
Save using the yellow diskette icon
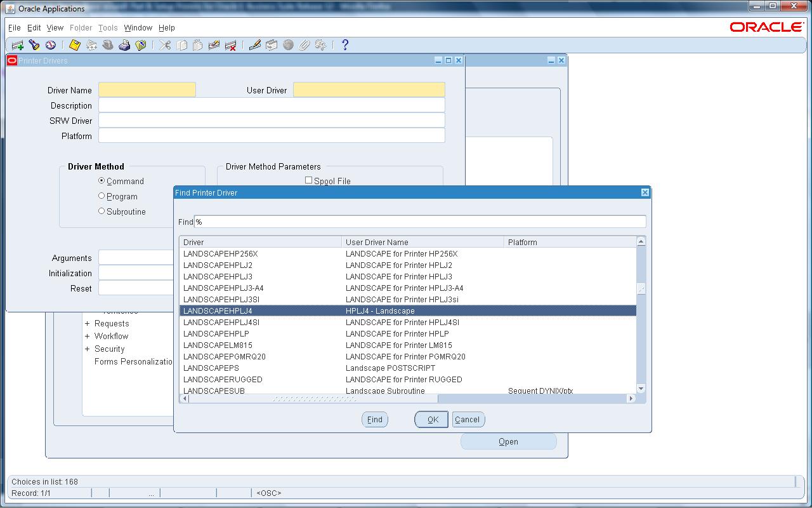point(75,45)
